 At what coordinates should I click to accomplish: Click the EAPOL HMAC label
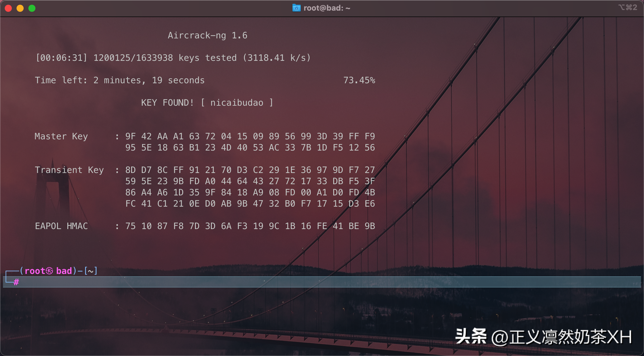tap(61, 226)
